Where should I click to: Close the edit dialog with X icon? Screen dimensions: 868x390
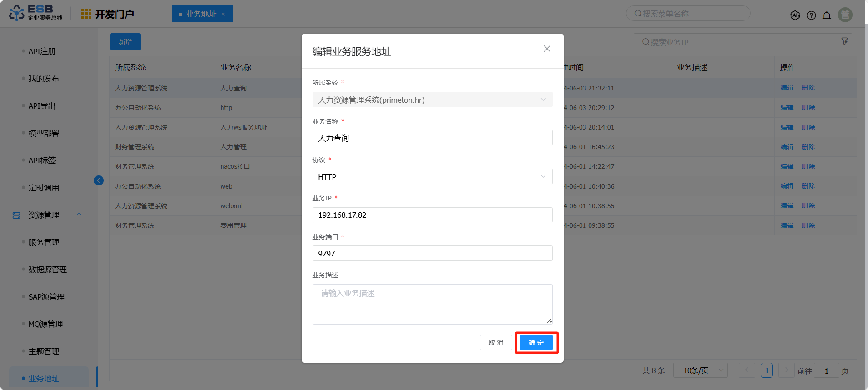pos(547,49)
